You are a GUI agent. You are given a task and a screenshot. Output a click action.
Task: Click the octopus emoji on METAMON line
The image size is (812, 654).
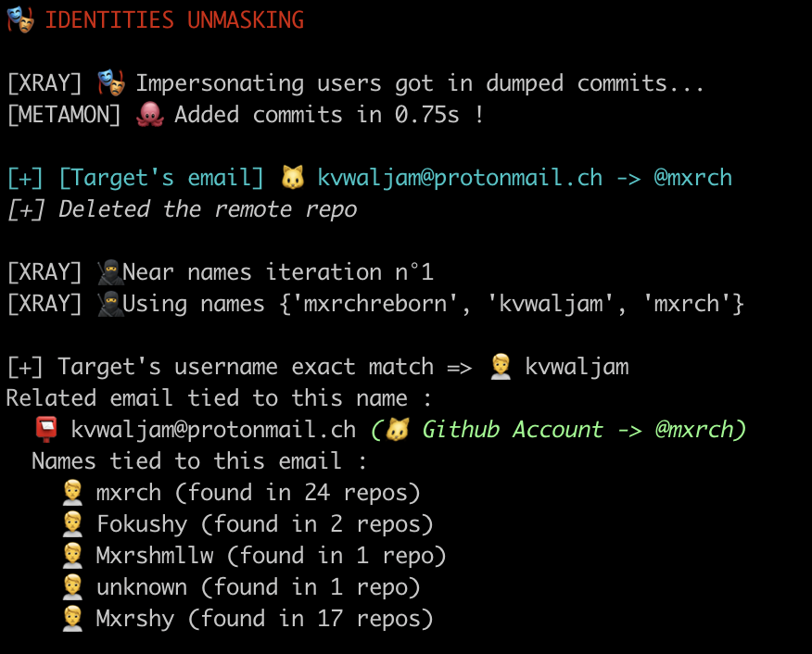tap(148, 115)
